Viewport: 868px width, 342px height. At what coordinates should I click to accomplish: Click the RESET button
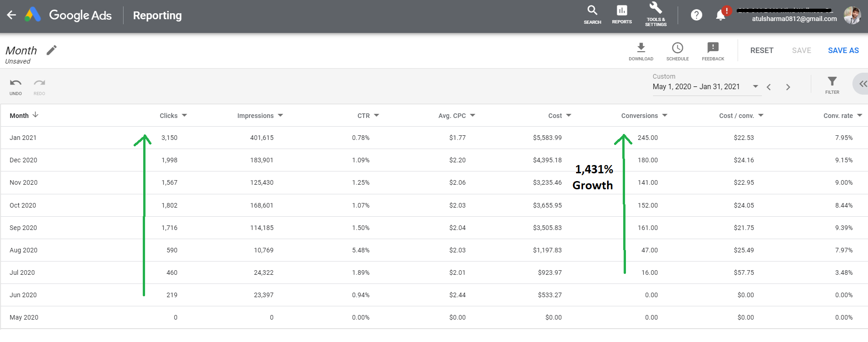click(761, 50)
